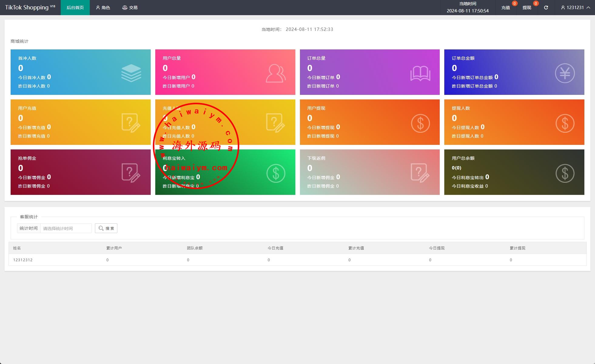Click the 统计时间 date input field
Screen dimensions: 595x364
click(x=66, y=228)
